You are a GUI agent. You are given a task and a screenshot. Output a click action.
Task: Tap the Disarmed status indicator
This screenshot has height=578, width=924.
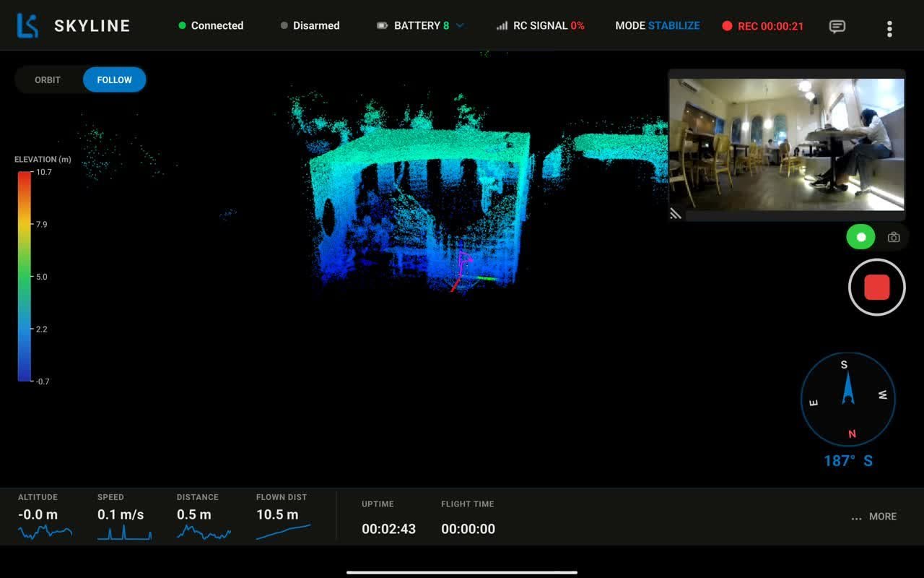310,25
